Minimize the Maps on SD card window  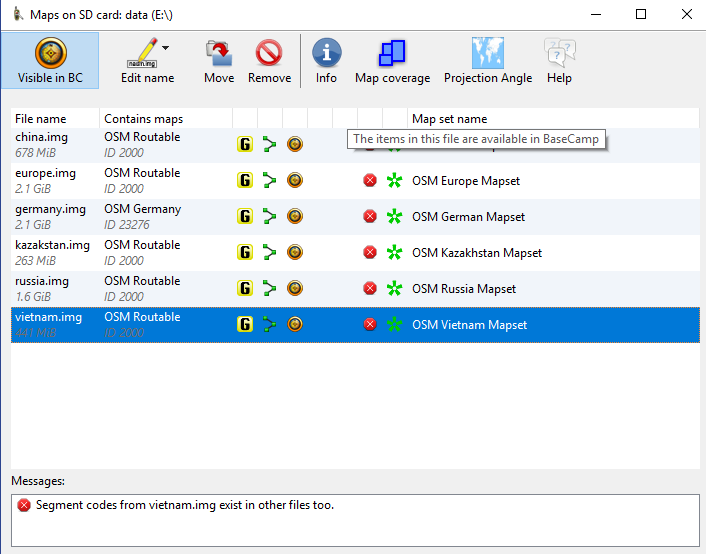596,14
